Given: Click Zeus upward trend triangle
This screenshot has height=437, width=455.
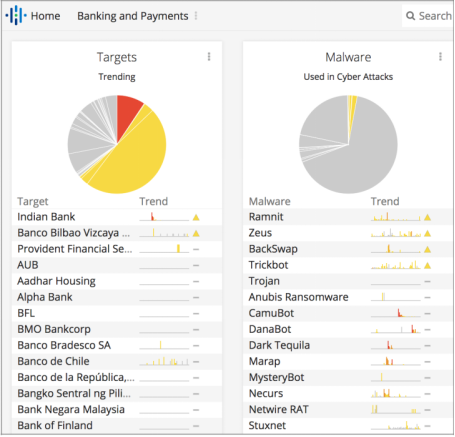Looking at the screenshot, I should 428,234.
